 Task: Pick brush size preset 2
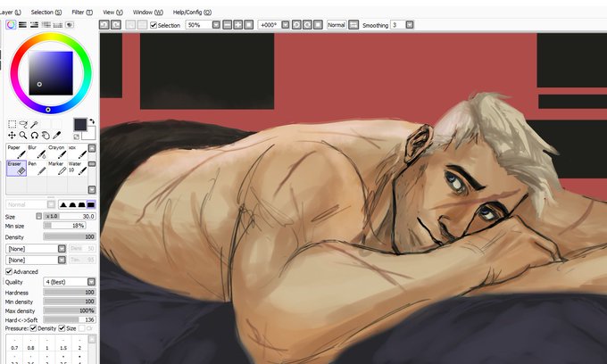tap(79, 344)
